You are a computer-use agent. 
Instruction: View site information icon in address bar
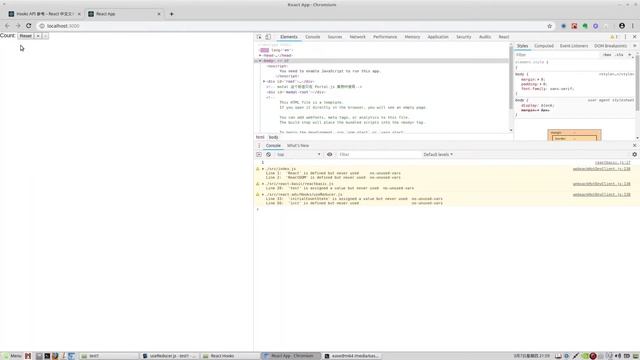pos(42,26)
